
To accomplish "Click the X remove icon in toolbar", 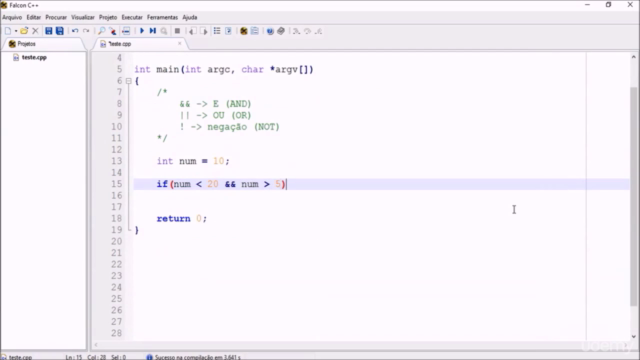I will (36, 31).
